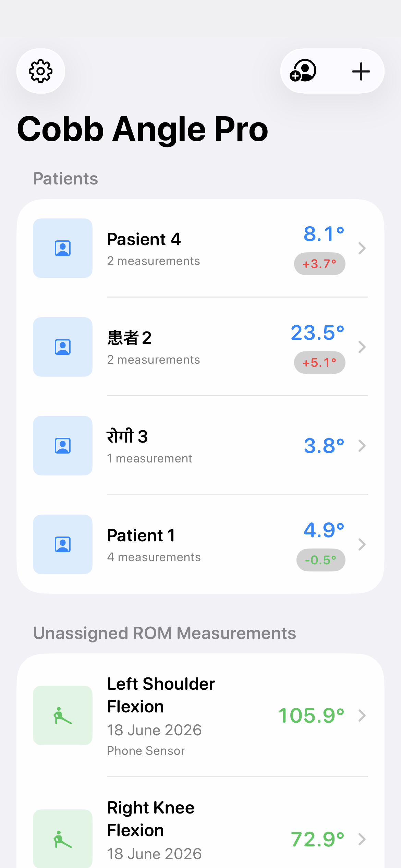Expand 患者 2 row via chevron
Screen dimensions: 401x868
tap(362, 347)
